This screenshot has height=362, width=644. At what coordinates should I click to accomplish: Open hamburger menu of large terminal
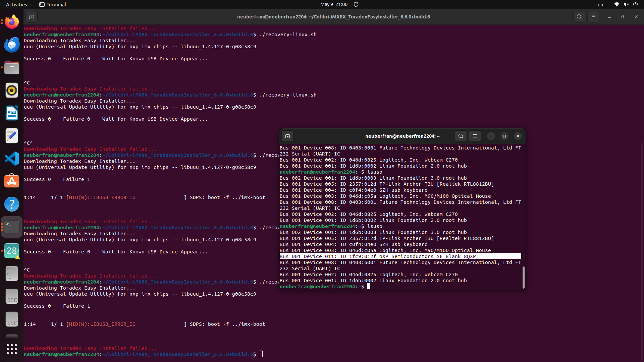click(x=593, y=17)
